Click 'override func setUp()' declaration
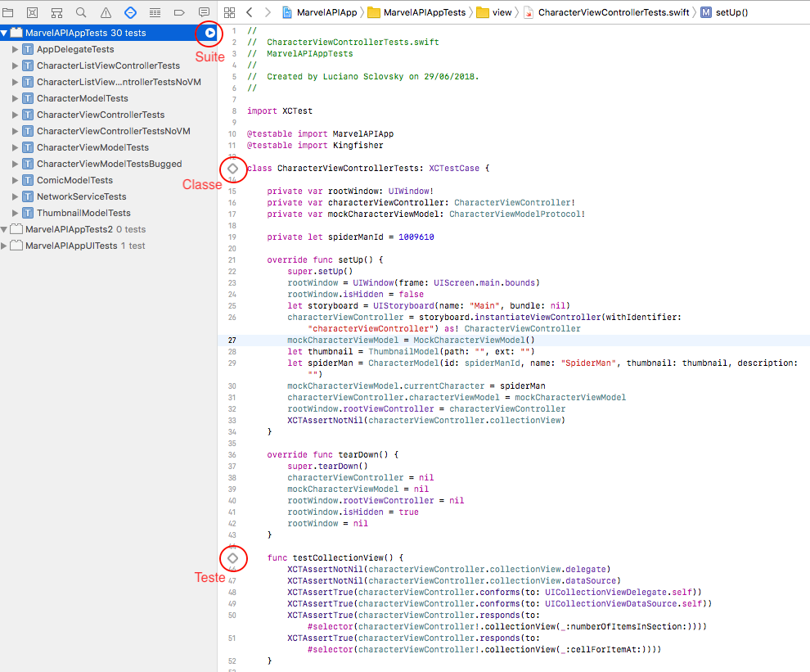 click(x=325, y=260)
